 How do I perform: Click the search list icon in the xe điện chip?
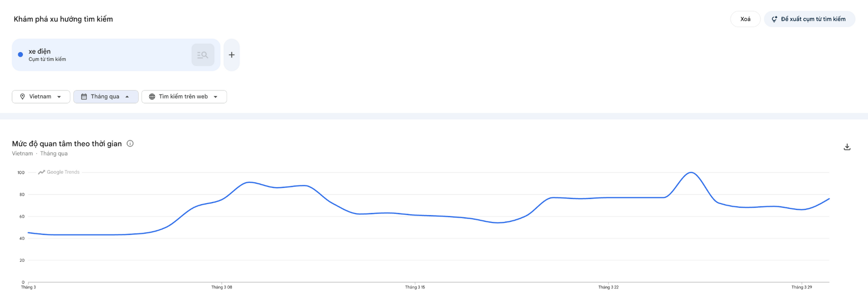point(203,55)
